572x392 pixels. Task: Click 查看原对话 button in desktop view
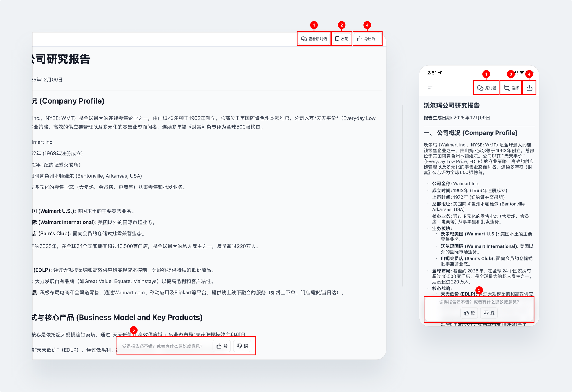(314, 39)
